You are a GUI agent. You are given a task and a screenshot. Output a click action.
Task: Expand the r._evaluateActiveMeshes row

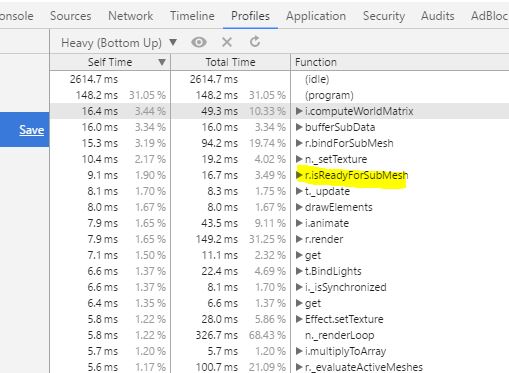click(299, 367)
